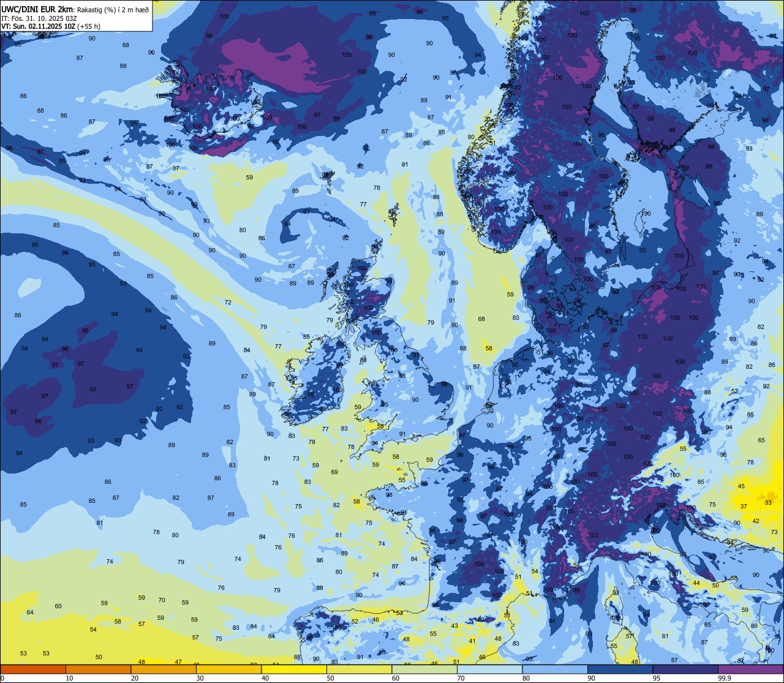Viewport: 784px width, 683px height.
Task: Click the 80–90 medium blue legend swatch
Action: pos(555,669)
